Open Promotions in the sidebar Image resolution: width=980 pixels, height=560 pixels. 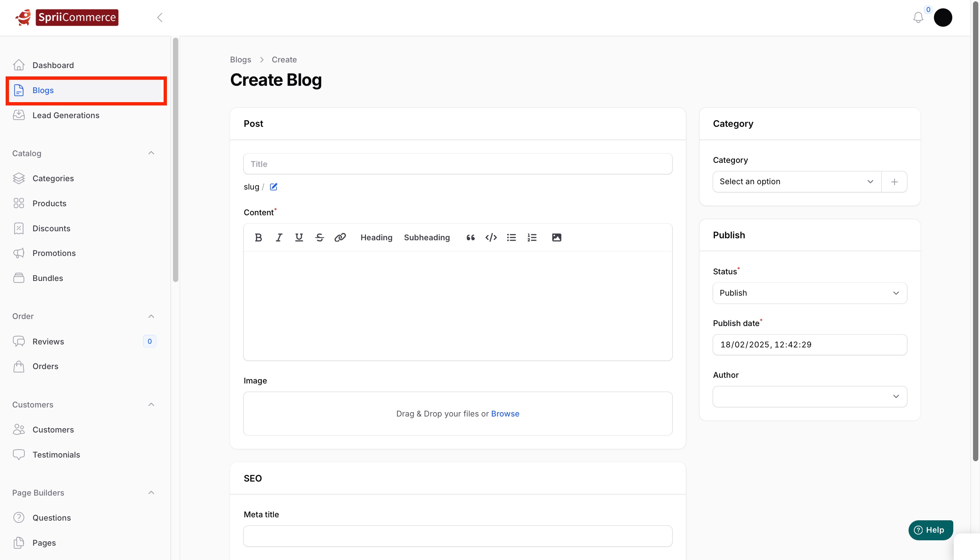tap(85, 253)
